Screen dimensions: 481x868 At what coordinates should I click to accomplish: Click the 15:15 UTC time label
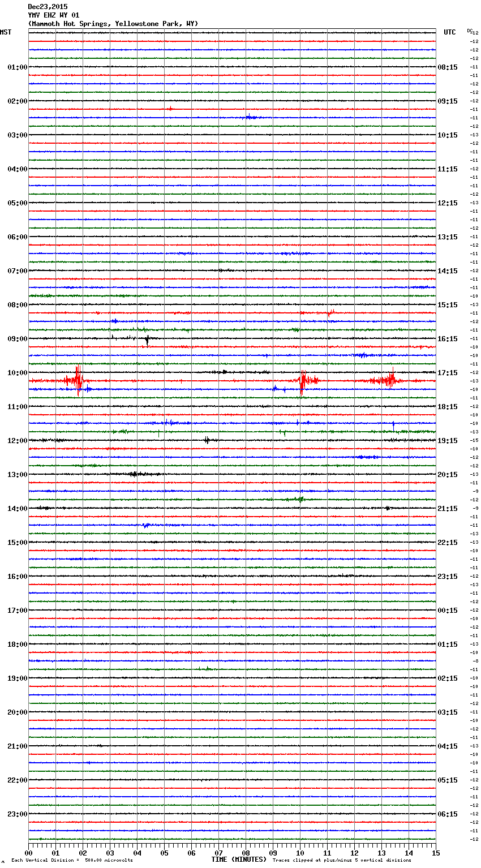(448, 305)
